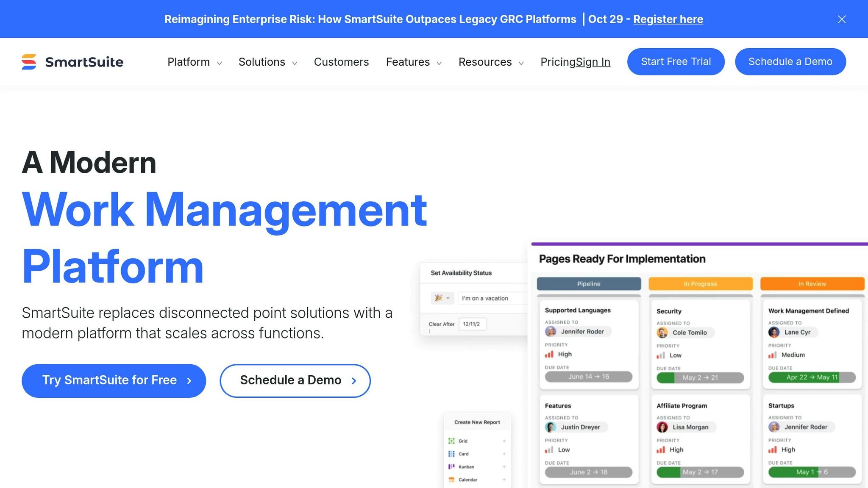Click the Clear After date field
Screen dimensions: 868x488
pos(472,324)
